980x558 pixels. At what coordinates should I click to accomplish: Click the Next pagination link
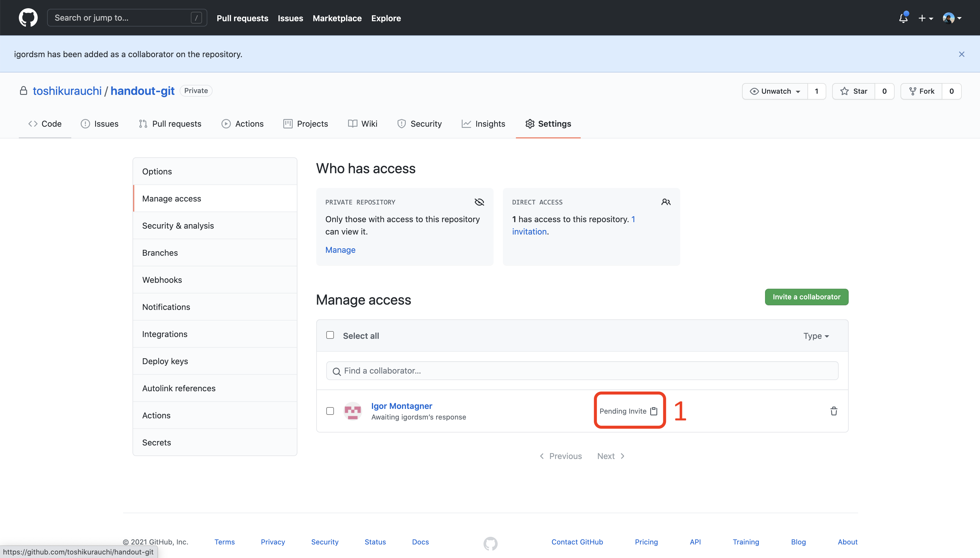611,456
